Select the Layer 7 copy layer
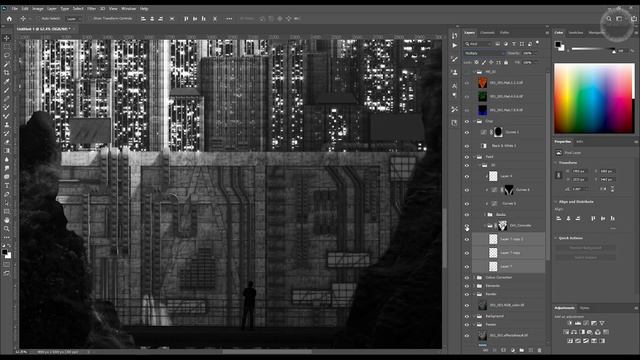 click(x=509, y=253)
